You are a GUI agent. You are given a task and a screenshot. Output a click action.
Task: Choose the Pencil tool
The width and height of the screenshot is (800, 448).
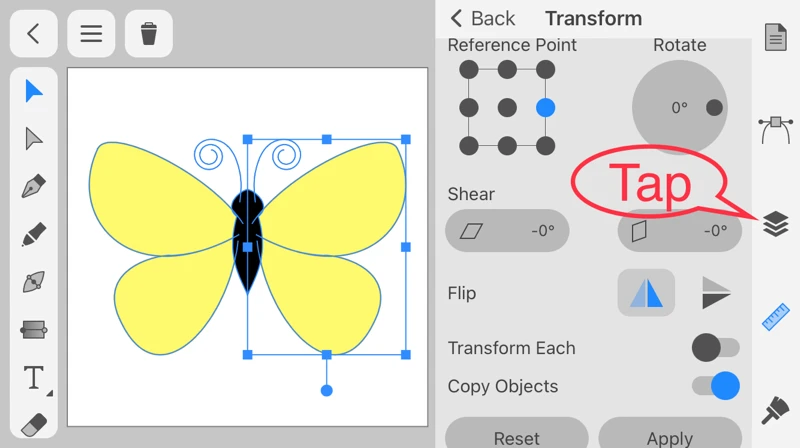[34, 235]
